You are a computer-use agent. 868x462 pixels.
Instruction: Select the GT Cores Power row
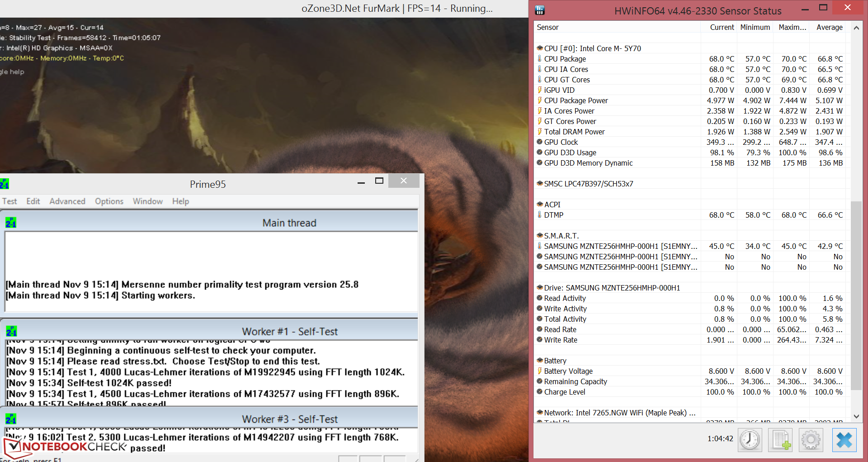(690, 121)
